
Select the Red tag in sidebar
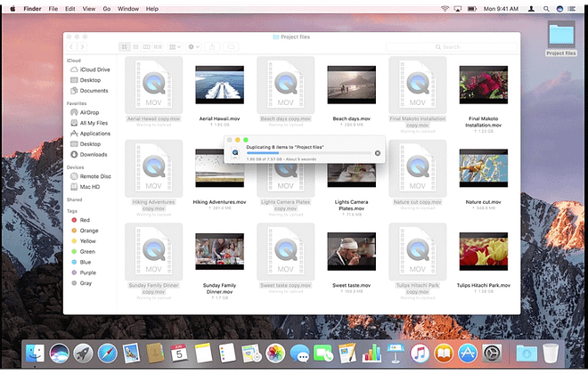[x=85, y=220]
